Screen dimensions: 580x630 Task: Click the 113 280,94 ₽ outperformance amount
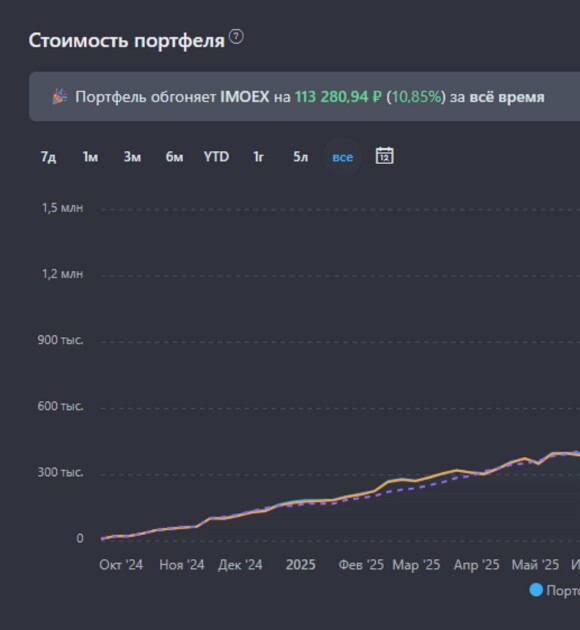click(338, 97)
